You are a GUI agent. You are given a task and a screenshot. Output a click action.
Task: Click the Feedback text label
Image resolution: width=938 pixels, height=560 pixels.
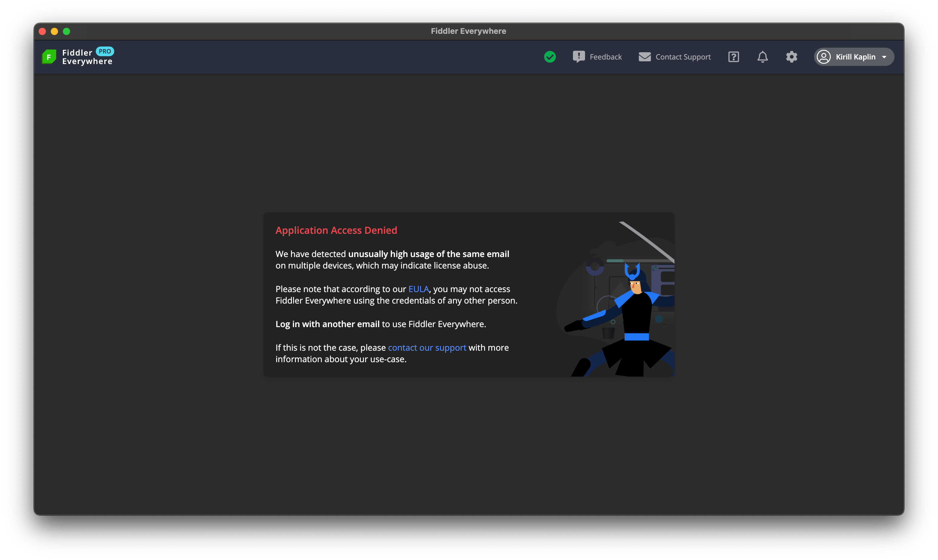(606, 57)
